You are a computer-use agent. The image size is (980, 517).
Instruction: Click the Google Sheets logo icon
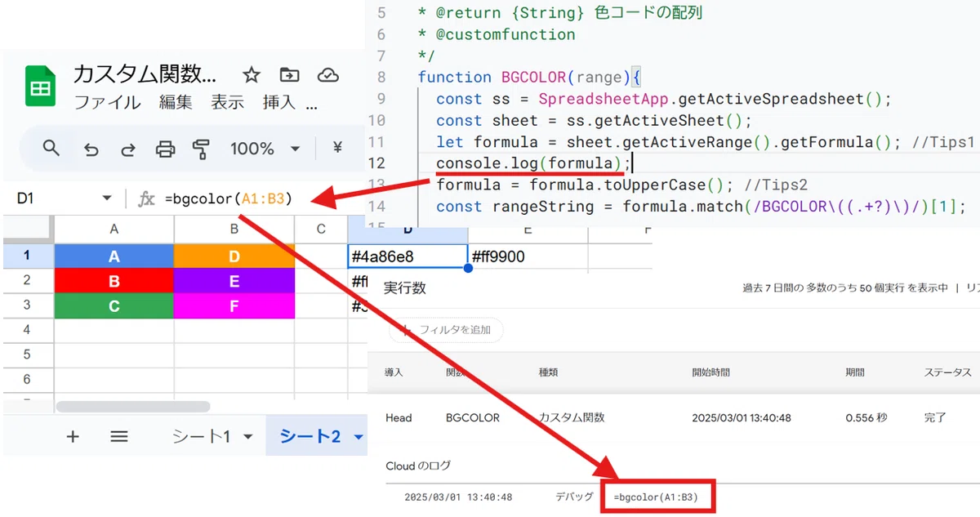[40, 85]
